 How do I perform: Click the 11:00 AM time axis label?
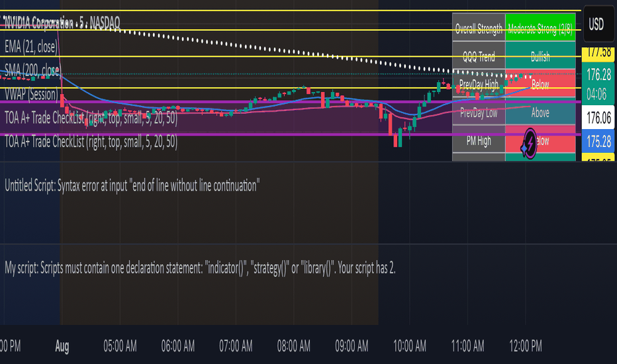click(x=467, y=346)
